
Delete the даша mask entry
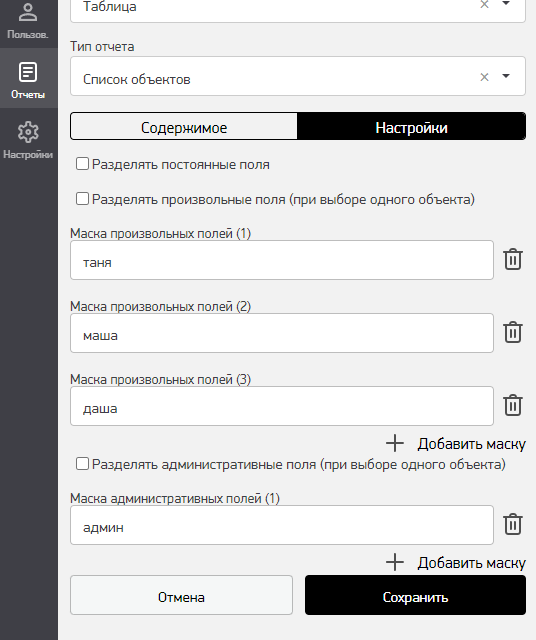[x=513, y=405]
